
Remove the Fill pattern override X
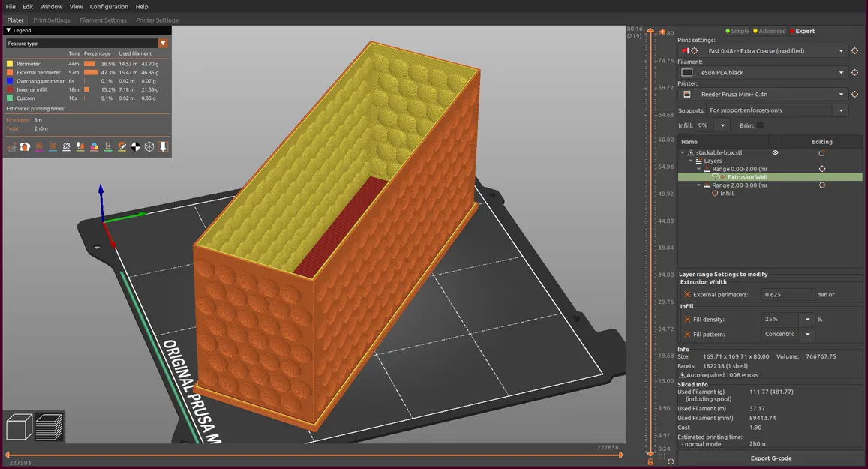tap(687, 335)
